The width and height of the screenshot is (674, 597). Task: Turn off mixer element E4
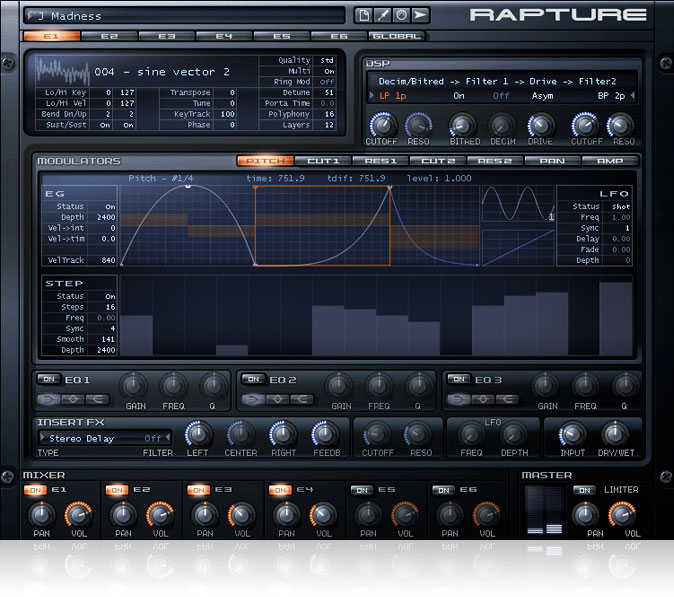tap(280, 490)
